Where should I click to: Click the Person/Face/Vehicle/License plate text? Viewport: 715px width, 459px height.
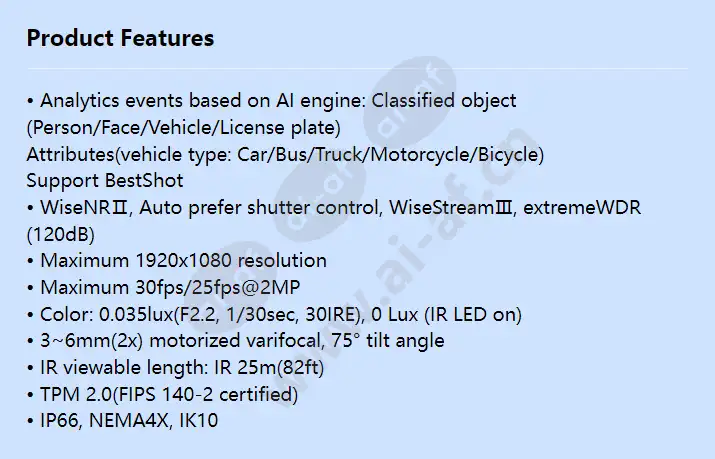[x=184, y=128]
